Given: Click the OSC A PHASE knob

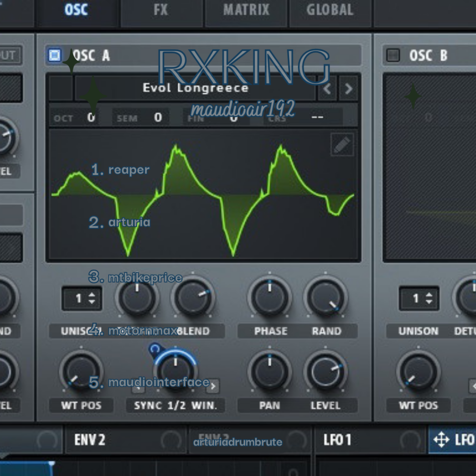Looking at the screenshot, I should 270,297.
